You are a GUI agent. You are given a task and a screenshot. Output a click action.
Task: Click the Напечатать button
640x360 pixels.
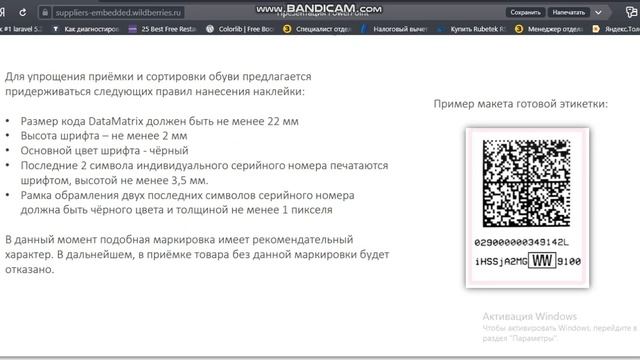[569, 12]
